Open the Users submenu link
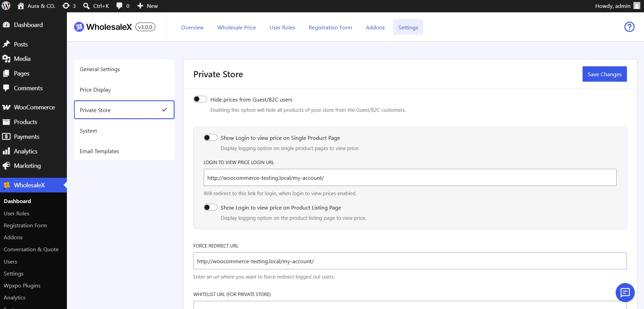Screen dimensions: 644x309 (10, 261)
